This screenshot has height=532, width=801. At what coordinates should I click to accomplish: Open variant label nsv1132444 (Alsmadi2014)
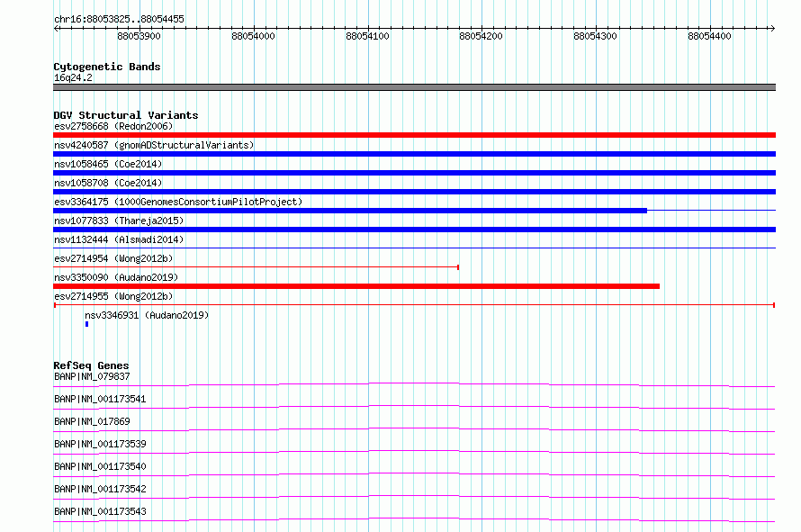(119, 239)
